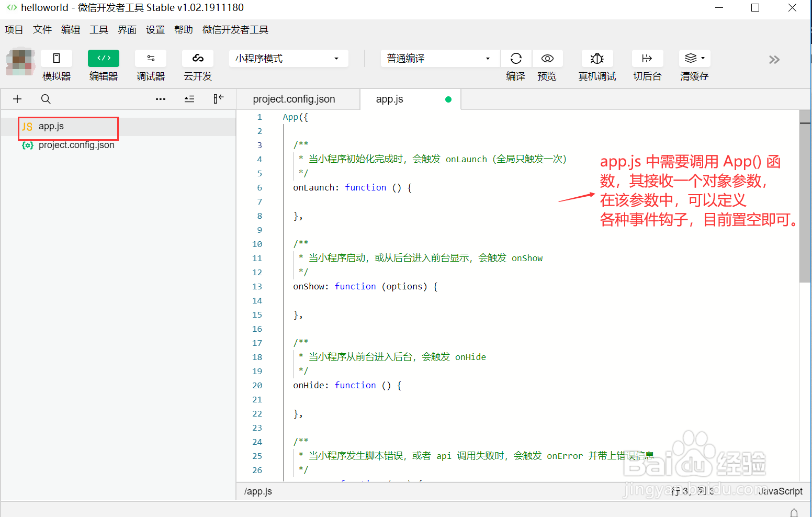The width and height of the screenshot is (812, 517).
Task: Open the 工具 menu
Action: pos(99,30)
